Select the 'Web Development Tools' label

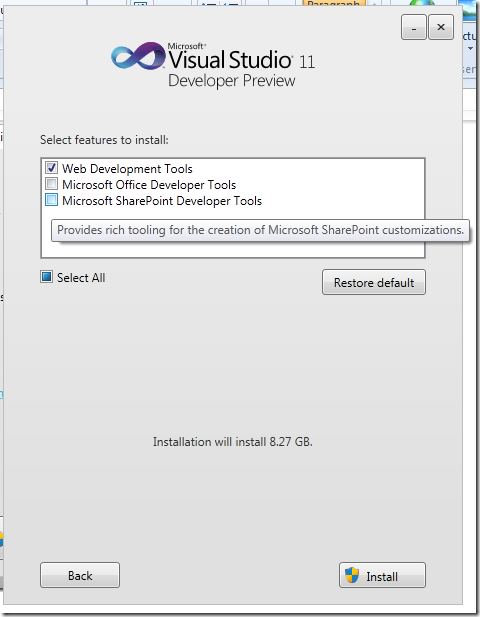click(127, 169)
